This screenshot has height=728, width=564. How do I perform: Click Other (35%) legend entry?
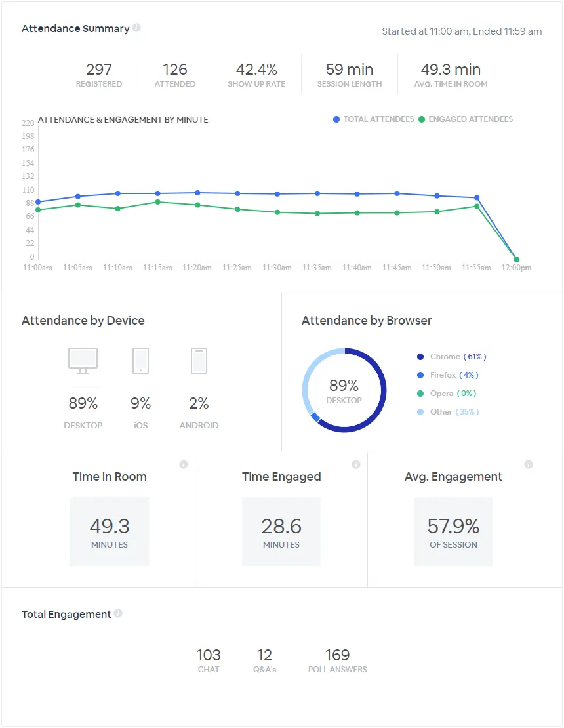point(448,411)
